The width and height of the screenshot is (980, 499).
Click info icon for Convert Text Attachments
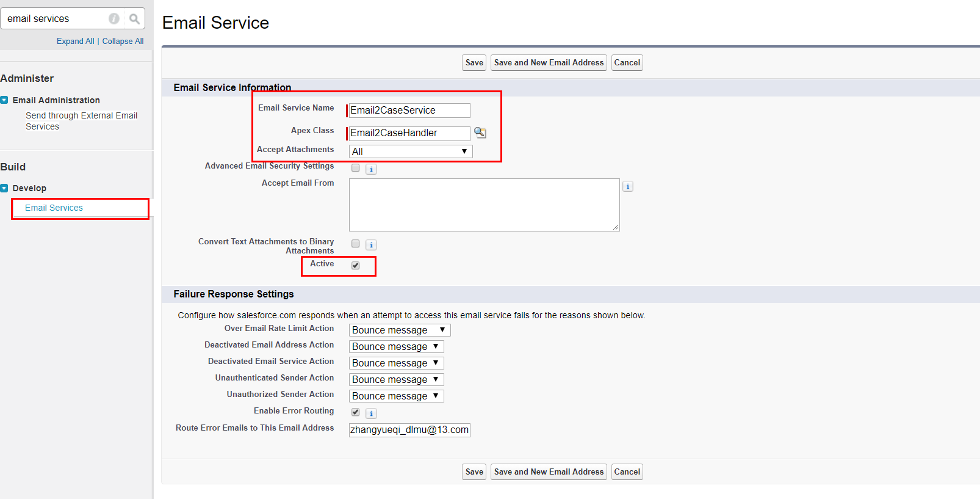[x=371, y=245]
